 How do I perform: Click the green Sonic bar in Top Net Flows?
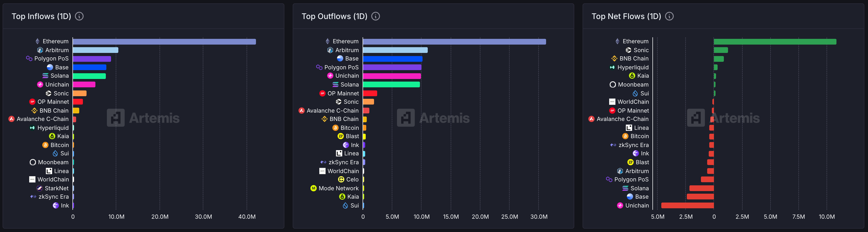[721, 50]
